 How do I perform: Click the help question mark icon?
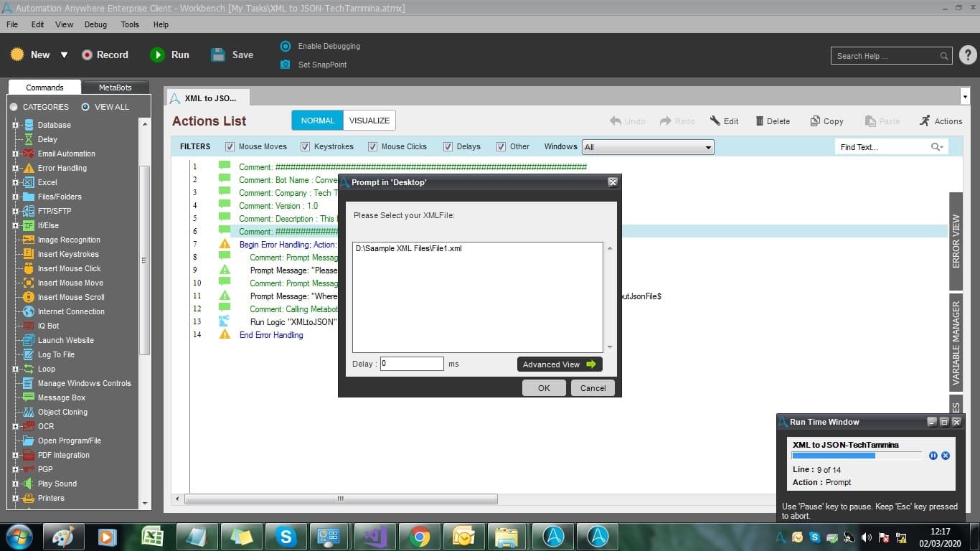[968, 55]
